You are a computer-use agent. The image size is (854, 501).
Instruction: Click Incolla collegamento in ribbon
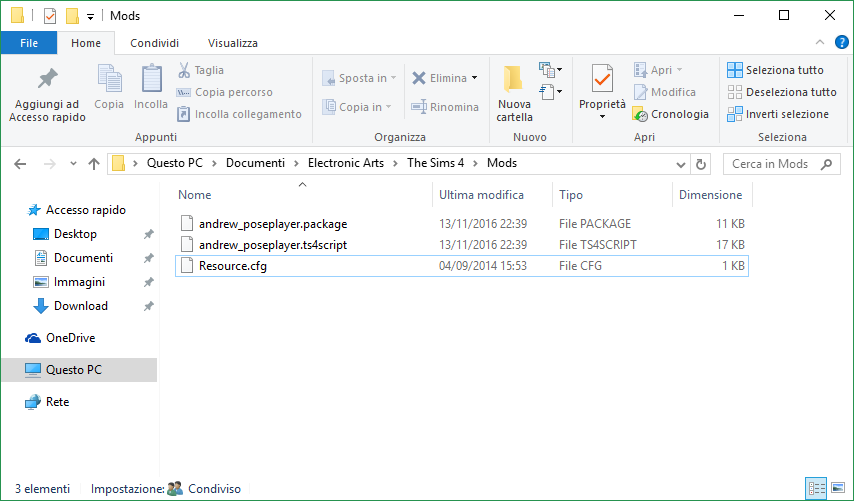tap(240, 114)
